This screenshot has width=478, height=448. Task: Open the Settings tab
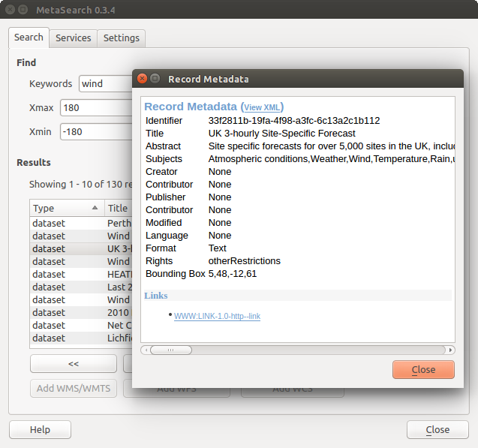tap(121, 38)
